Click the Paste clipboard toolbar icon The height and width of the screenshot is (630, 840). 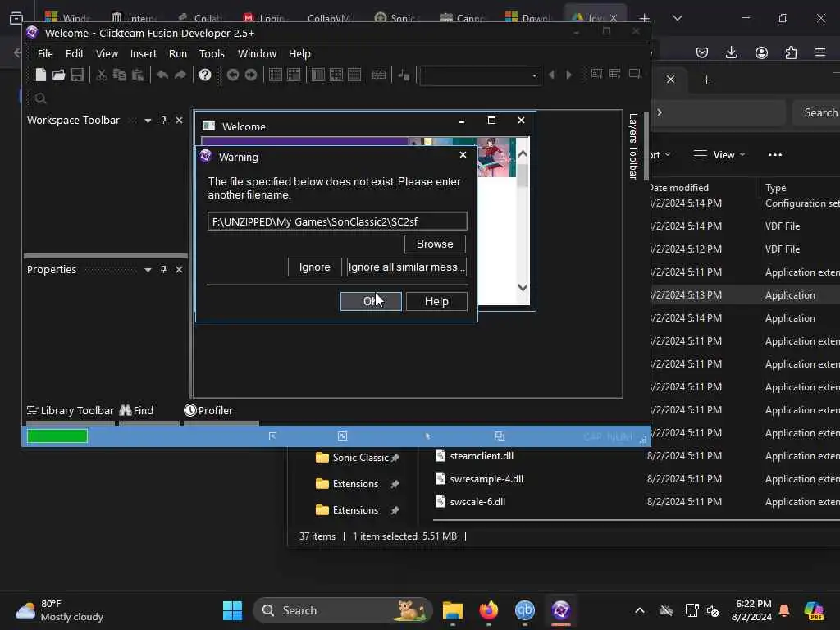pyautogui.click(x=138, y=75)
